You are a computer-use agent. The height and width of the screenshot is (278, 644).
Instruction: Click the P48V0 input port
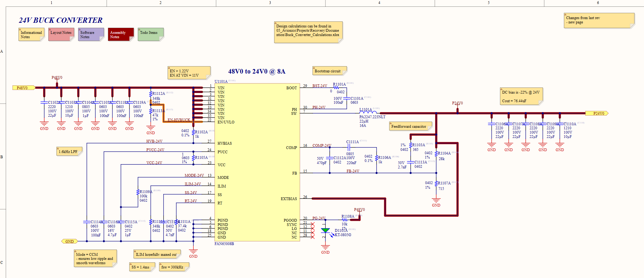[24, 88]
